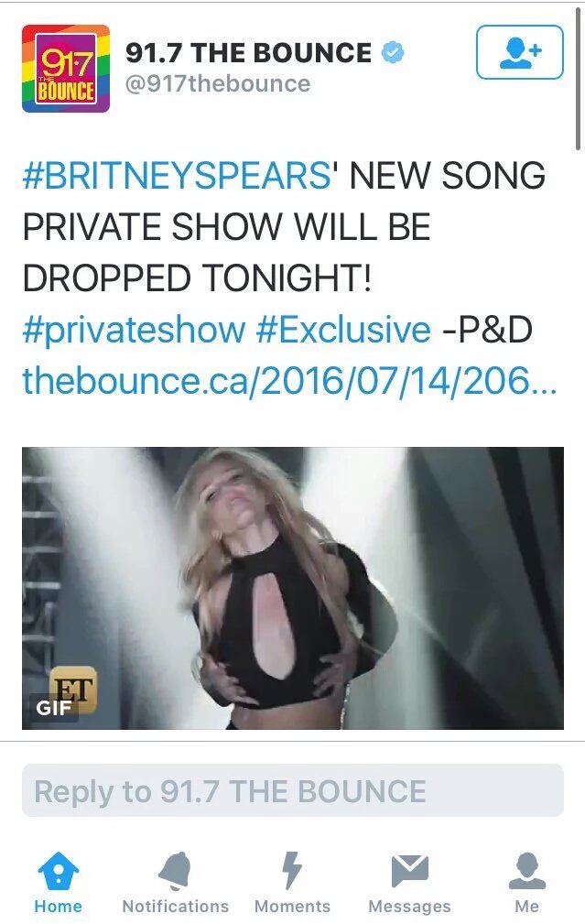Play the Britney Spears GIF thumbnail

(293, 588)
